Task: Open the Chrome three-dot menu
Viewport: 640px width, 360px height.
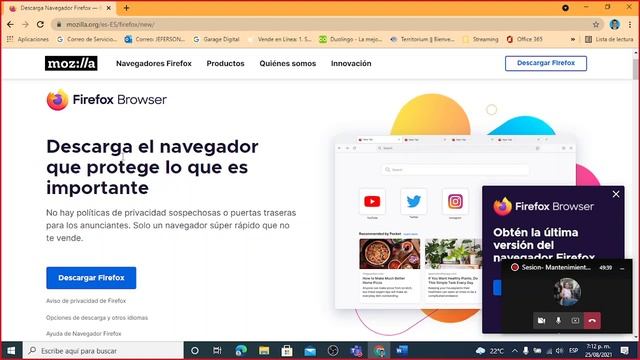Action: pos(630,24)
